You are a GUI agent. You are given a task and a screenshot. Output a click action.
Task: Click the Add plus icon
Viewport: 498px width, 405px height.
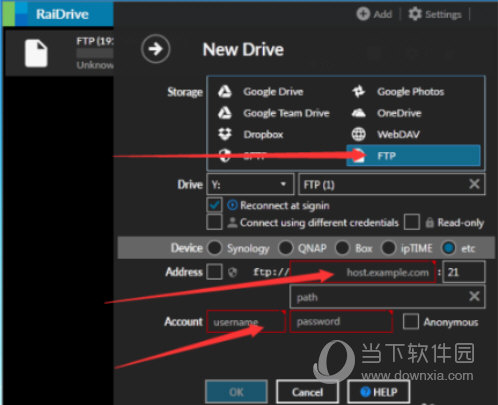pyautogui.click(x=363, y=14)
